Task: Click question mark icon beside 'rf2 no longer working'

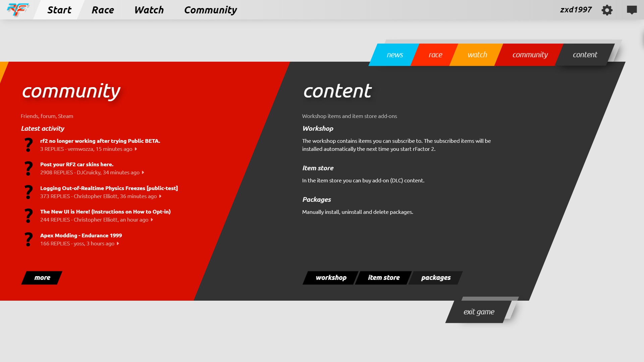Action: [29, 145]
